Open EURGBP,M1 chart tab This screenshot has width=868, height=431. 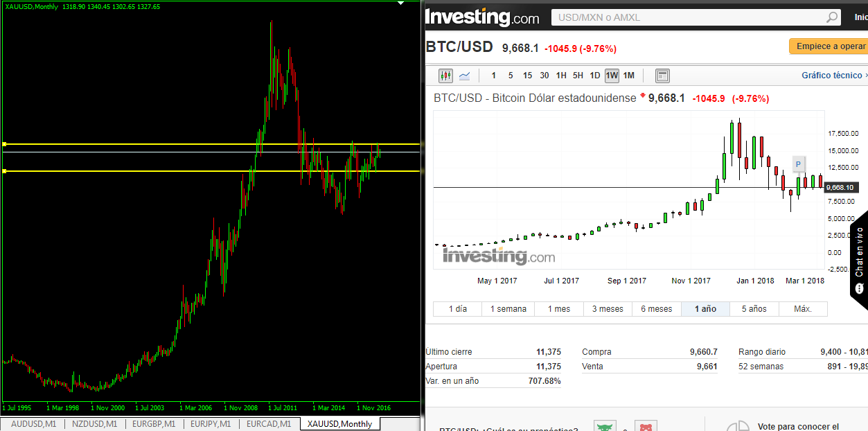153,423
